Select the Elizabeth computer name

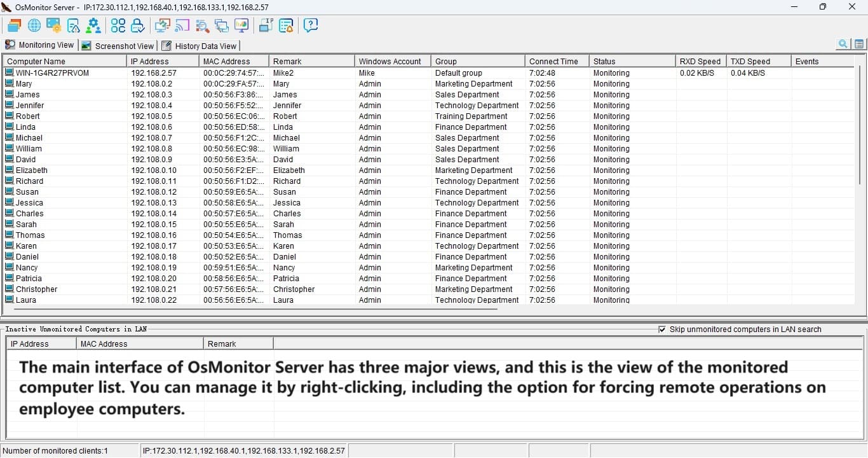coord(32,170)
